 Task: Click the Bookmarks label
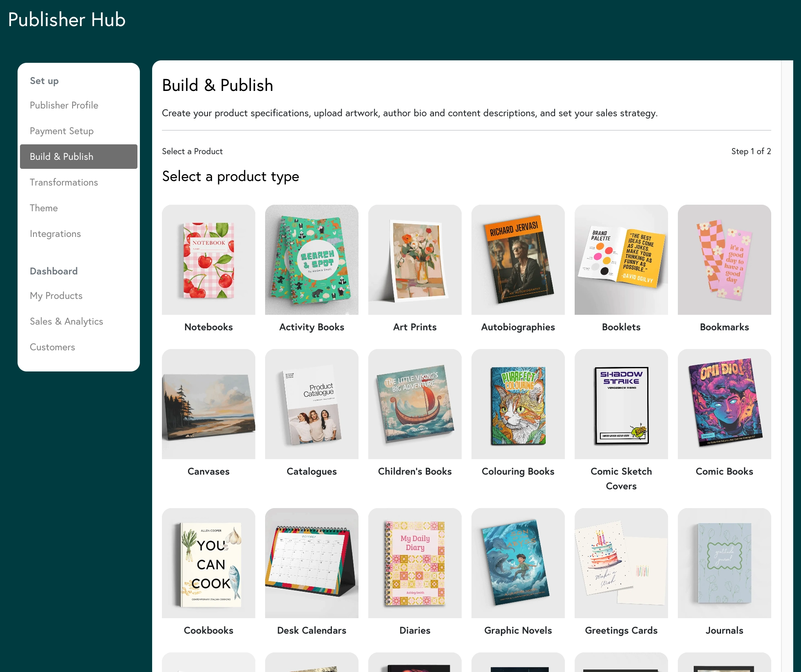tap(724, 327)
